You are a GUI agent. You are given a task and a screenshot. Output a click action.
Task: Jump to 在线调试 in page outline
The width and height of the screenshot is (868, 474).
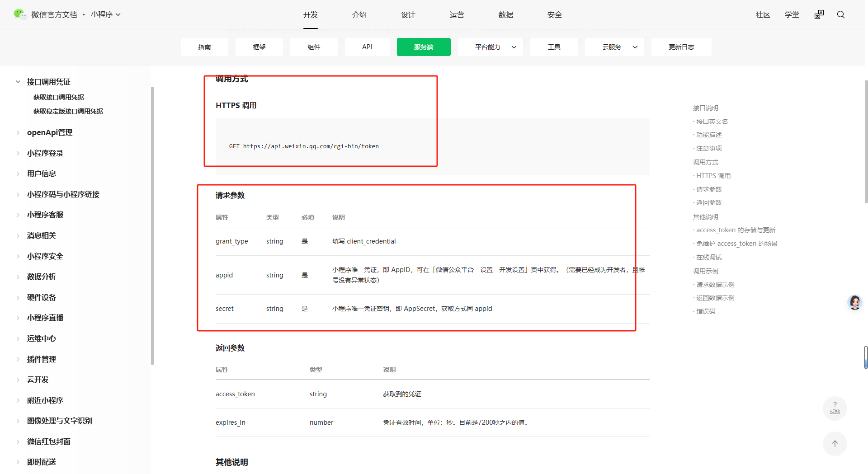(709, 257)
